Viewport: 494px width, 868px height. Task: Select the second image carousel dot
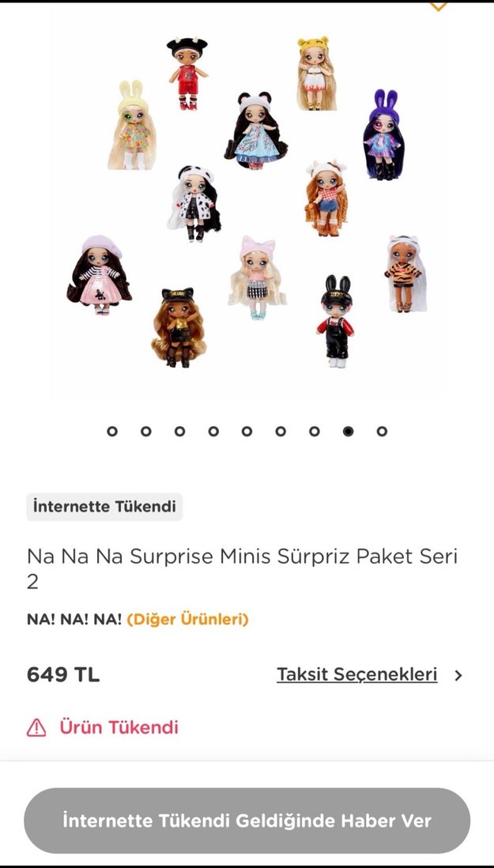[146, 431]
